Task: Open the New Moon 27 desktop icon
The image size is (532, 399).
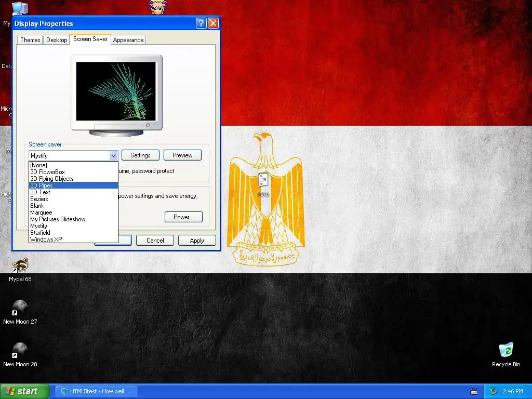Action: (20, 312)
